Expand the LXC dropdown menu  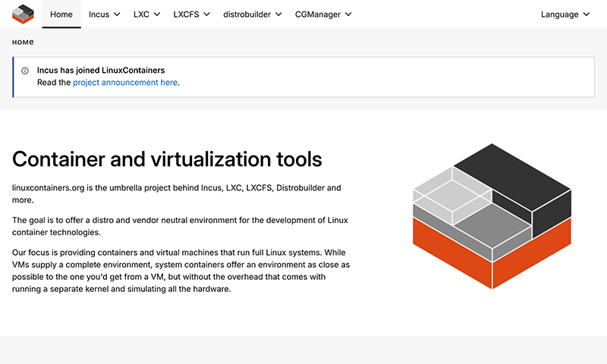[x=146, y=14]
